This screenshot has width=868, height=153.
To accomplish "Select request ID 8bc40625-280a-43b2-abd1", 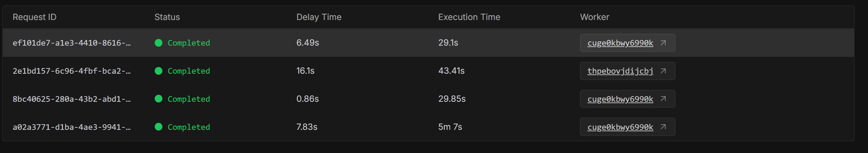I will (x=72, y=99).
